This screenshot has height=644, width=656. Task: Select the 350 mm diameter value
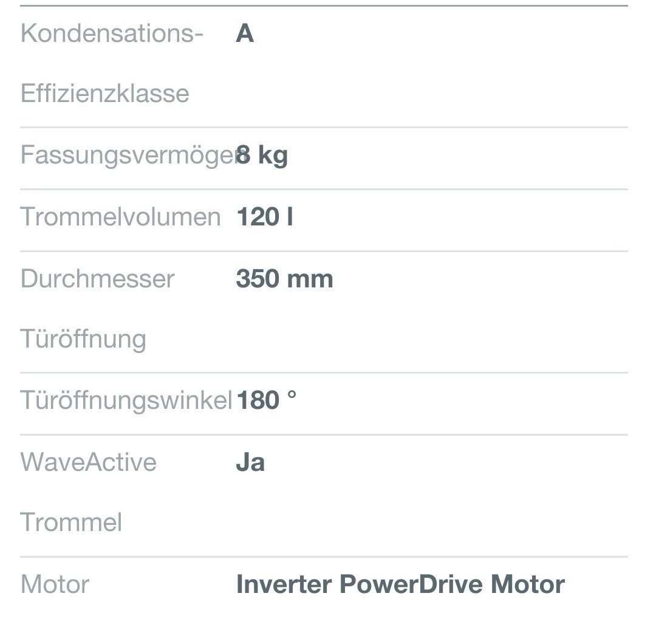coord(284,279)
